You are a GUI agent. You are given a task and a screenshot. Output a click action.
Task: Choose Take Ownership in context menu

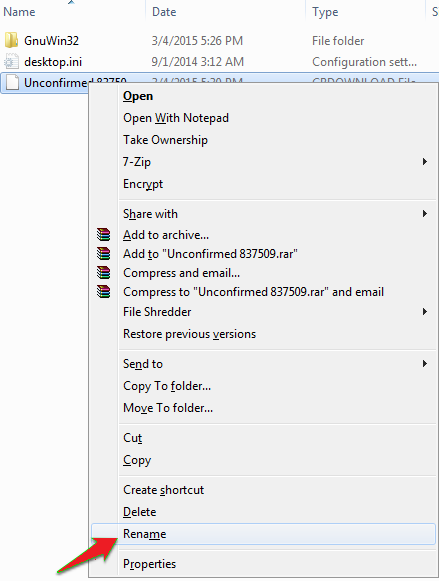[165, 140]
